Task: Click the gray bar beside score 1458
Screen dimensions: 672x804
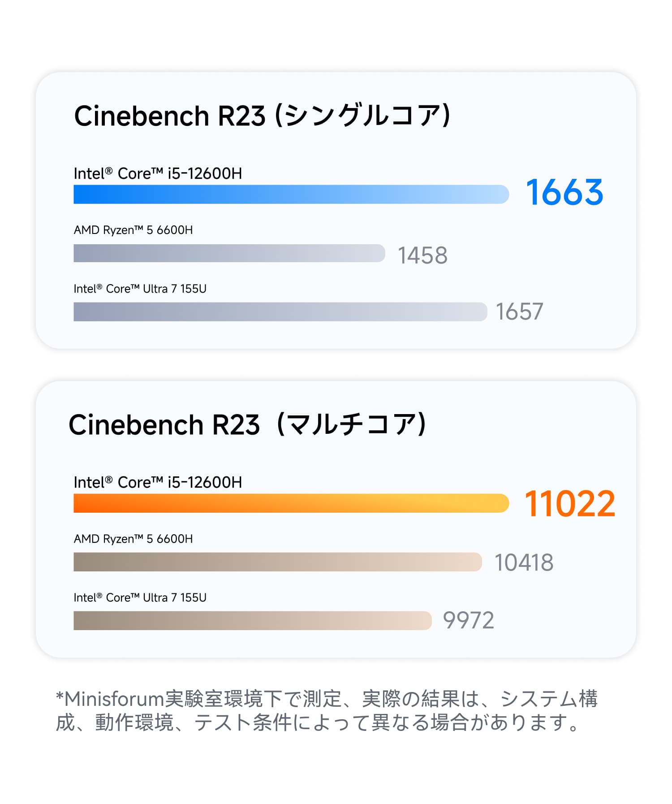Action: 229,253
